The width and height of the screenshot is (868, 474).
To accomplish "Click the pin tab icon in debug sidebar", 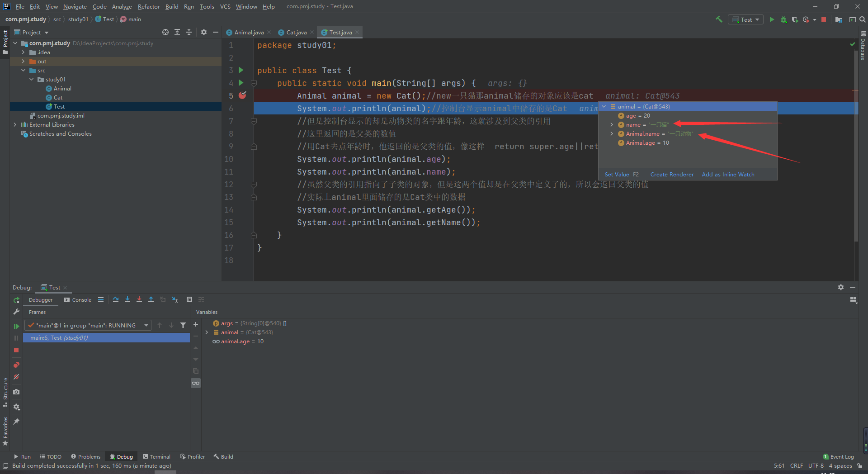I will click(x=16, y=421).
